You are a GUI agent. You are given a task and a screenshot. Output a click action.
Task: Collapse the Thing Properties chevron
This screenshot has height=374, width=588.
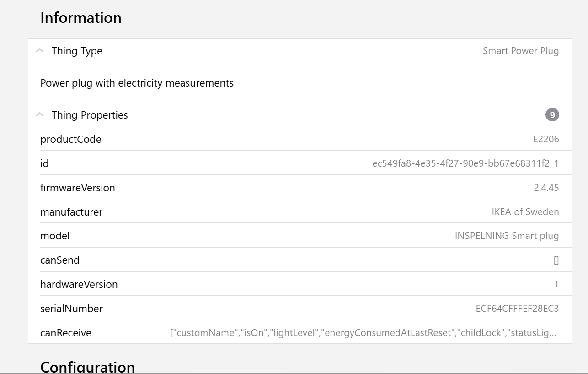pyautogui.click(x=40, y=115)
